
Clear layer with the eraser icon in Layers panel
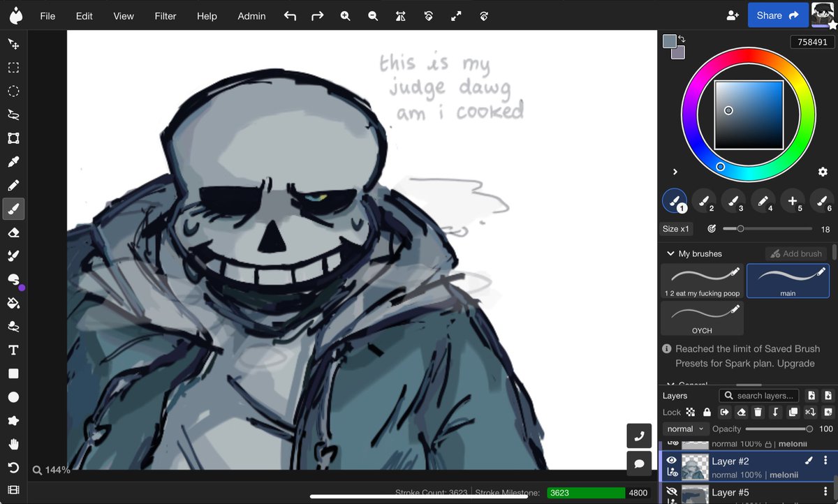click(741, 412)
